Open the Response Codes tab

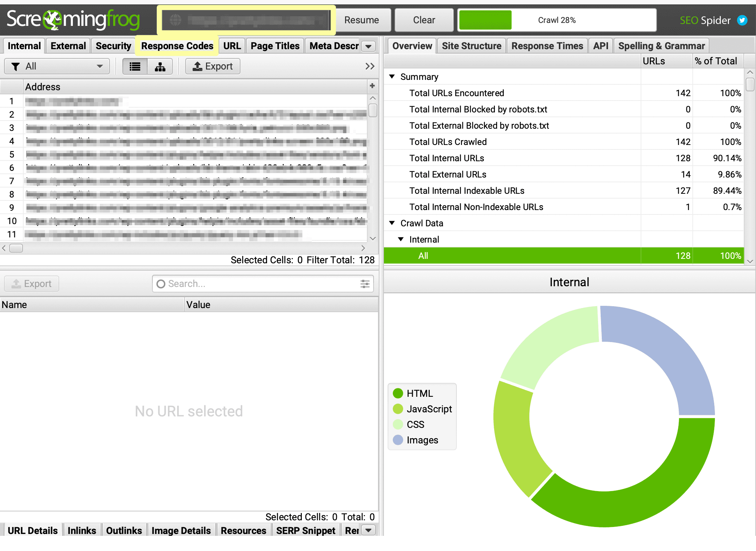click(177, 46)
